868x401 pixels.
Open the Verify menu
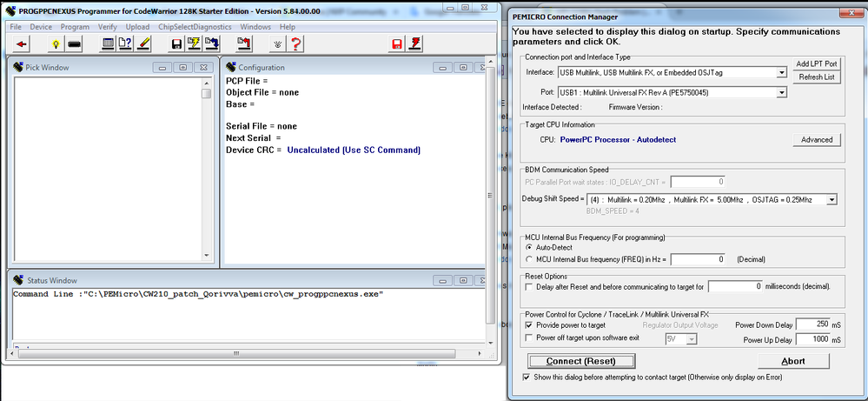[108, 27]
